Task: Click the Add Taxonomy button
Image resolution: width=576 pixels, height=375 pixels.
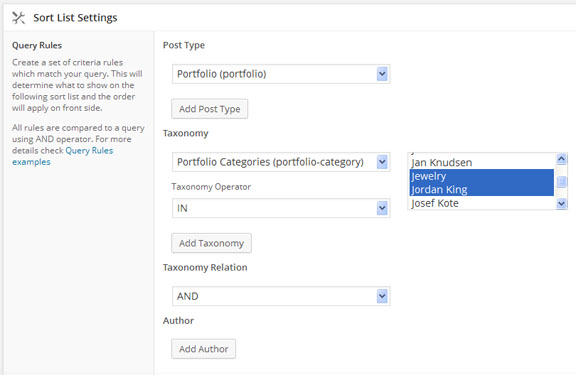Action: [x=211, y=243]
